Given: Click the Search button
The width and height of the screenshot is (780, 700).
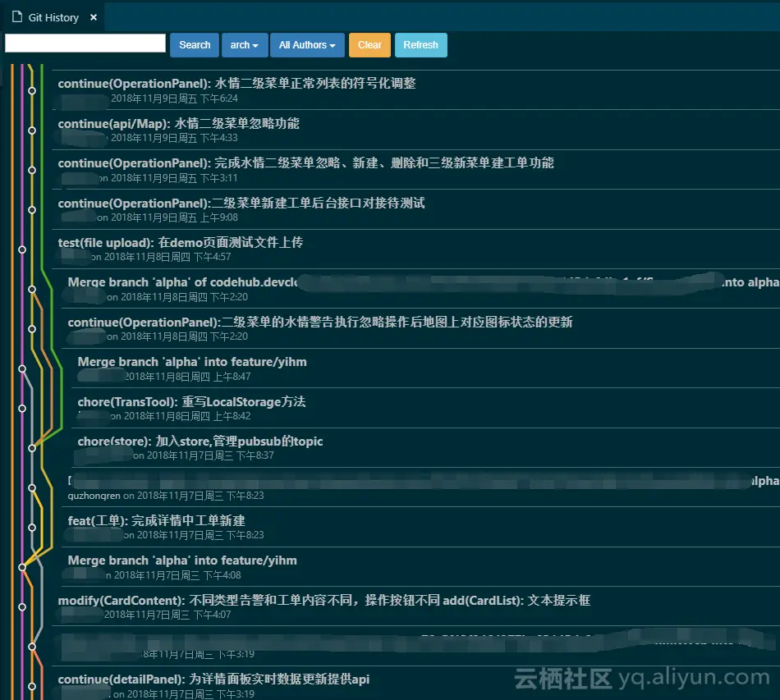Looking at the screenshot, I should click(x=195, y=45).
